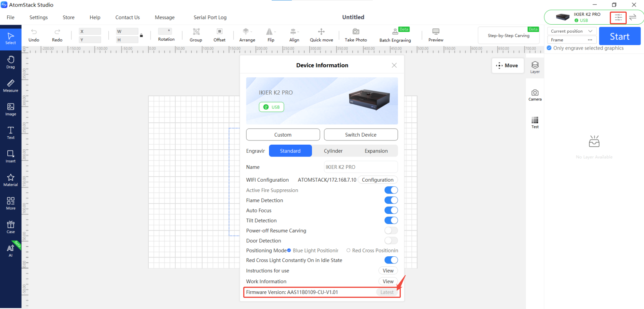644x309 pixels.
Task: Enable Door Detection switch
Action: pyautogui.click(x=391, y=241)
